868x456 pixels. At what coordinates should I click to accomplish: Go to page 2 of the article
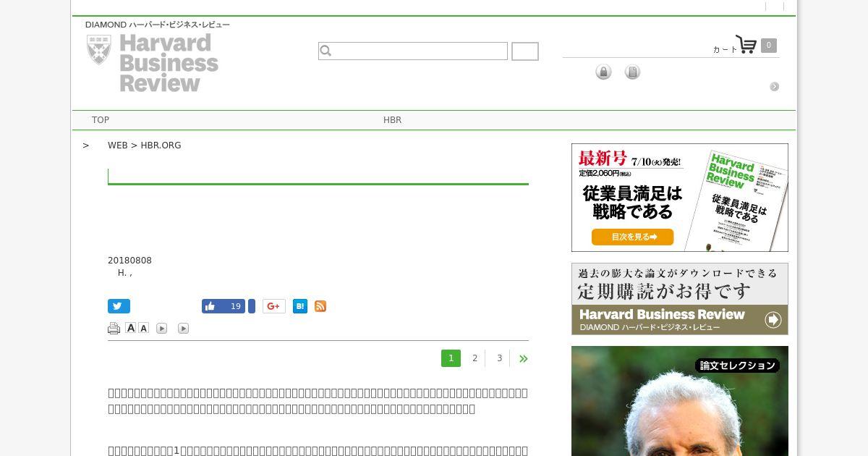click(x=475, y=358)
